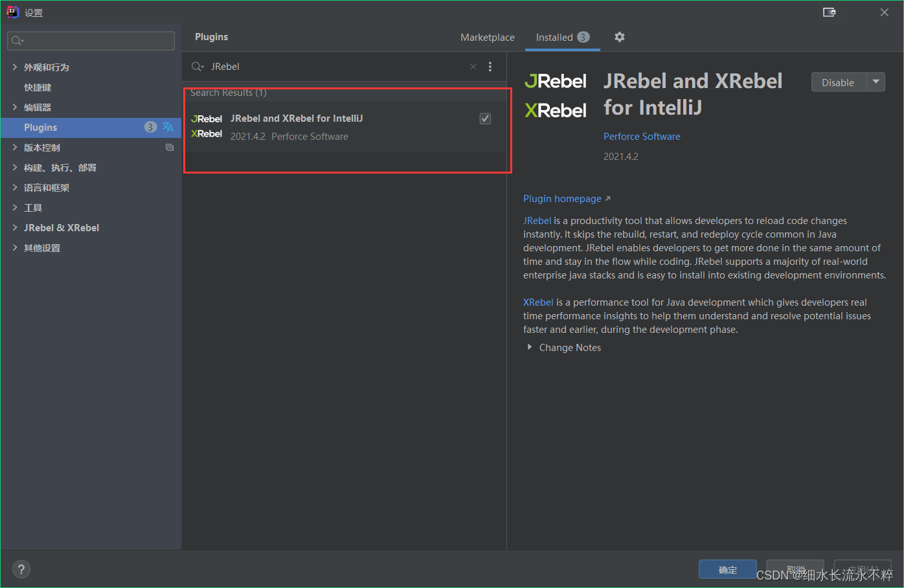Click the Disable plugin button
This screenshot has height=588, width=904.
coord(839,82)
